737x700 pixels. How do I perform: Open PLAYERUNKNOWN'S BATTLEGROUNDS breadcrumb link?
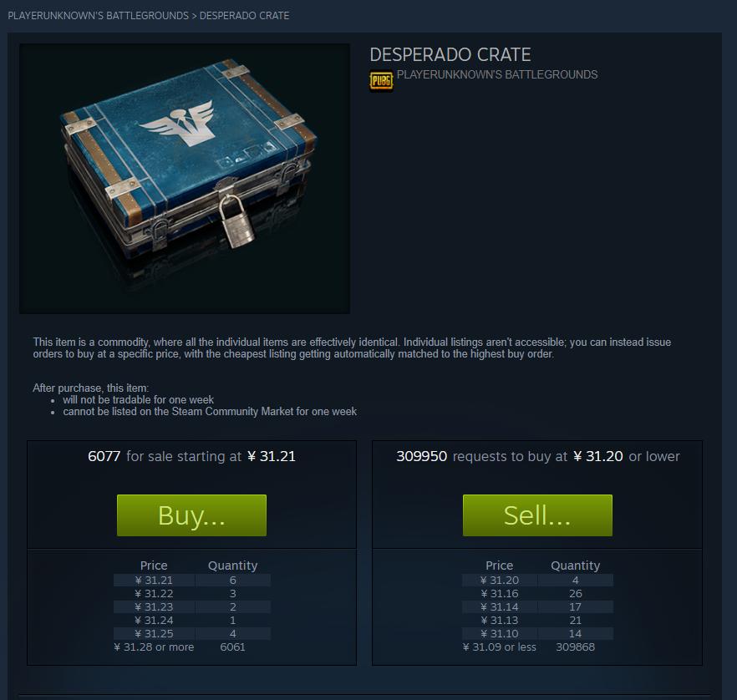click(99, 16)
